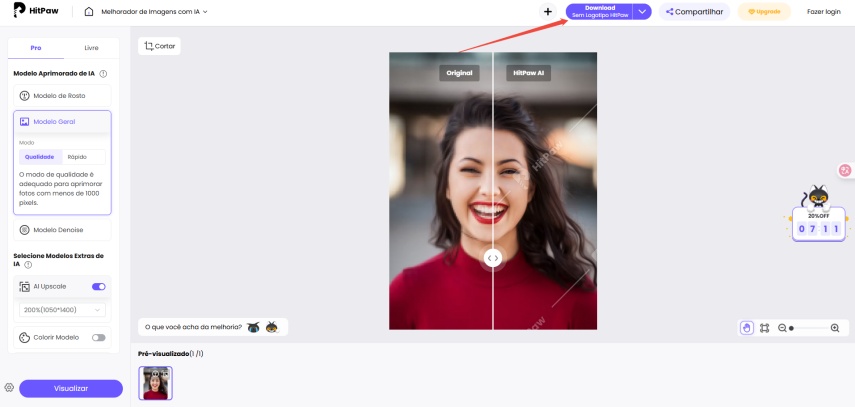Screen dimensions: 855x407
Task: Click the pink floating side icon
Action: click(x=846, y=171)
